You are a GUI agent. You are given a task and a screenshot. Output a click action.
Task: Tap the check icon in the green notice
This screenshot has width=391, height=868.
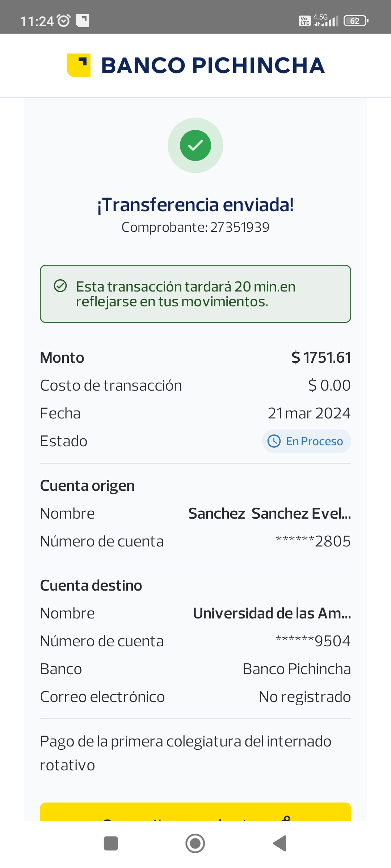point(60,286)
